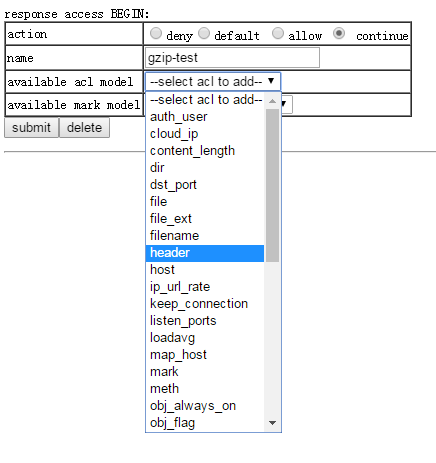Pick the 'file' acl option
The height and width of the screenshot is (463, 436).
[x=205, y=202]
